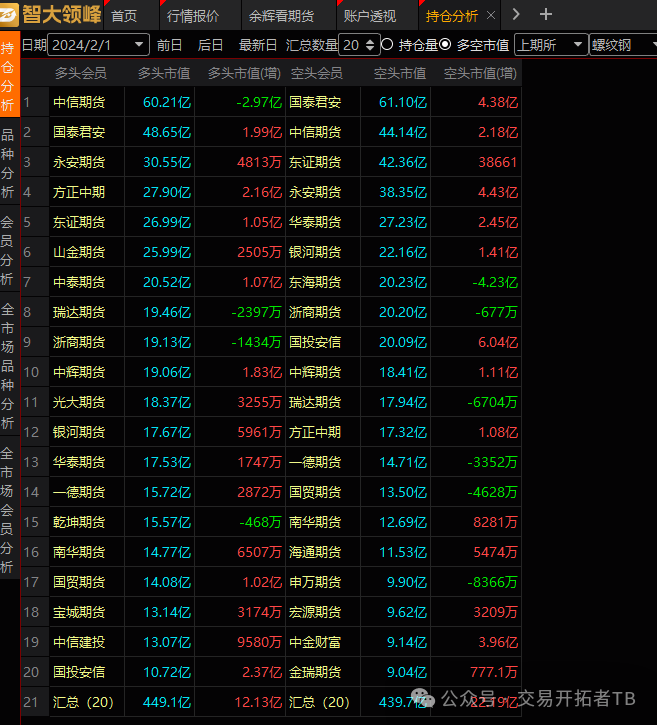The image size is (657, 725).
Task: Close the 持仓分析 tab
Action: tap(491, 16)
